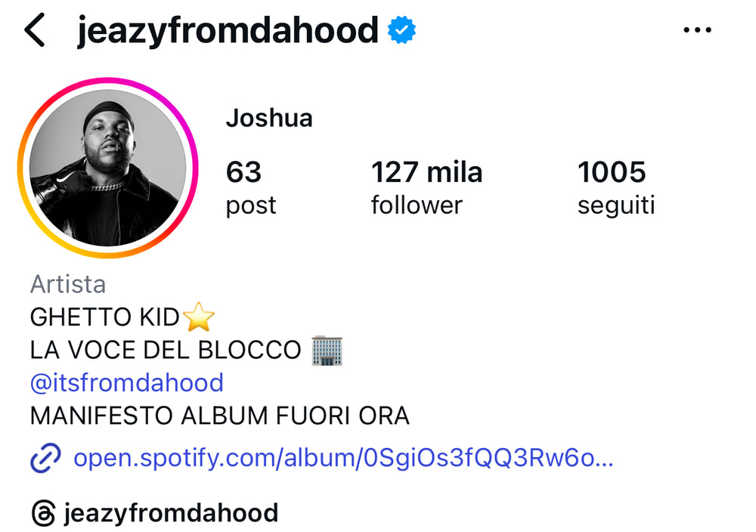This screenshot has height=532, width=756.
Task: Click the blue verified badge
Action: (401, 30)
